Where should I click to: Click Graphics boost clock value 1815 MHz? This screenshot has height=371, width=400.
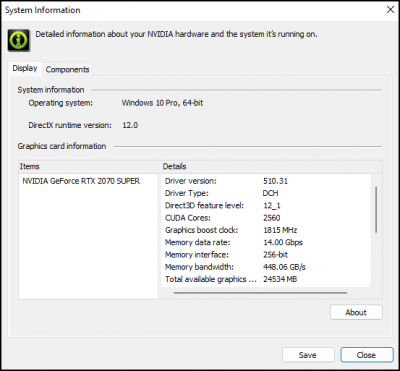tap(280, 230)
